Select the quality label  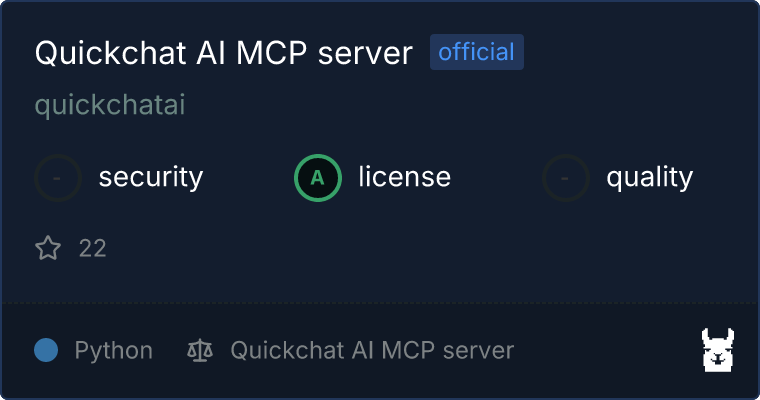click(649, 178)
